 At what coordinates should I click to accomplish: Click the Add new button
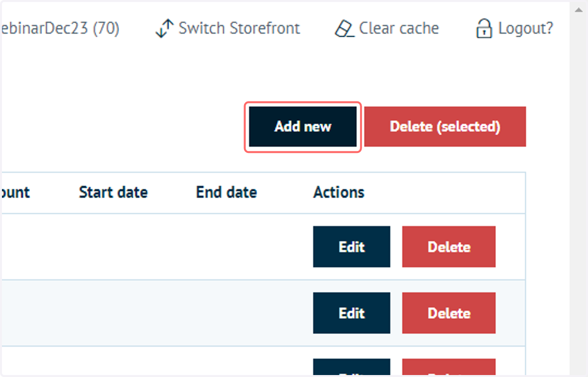(x=303, y=126)
